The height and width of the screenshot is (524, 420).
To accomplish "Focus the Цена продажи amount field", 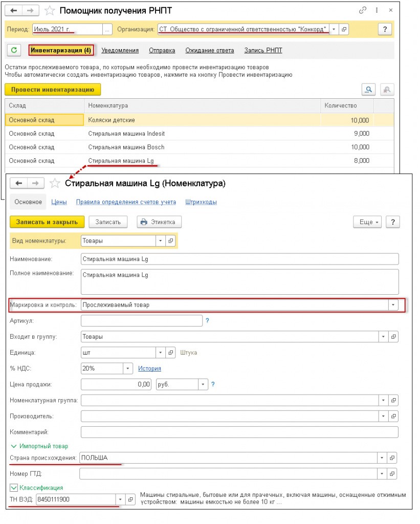I will [116, 384].
